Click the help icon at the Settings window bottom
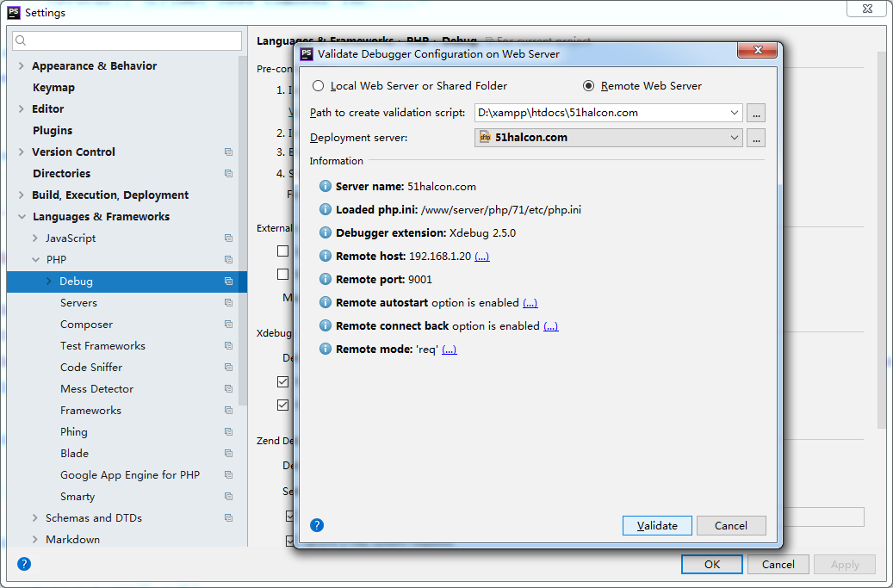 24,564
